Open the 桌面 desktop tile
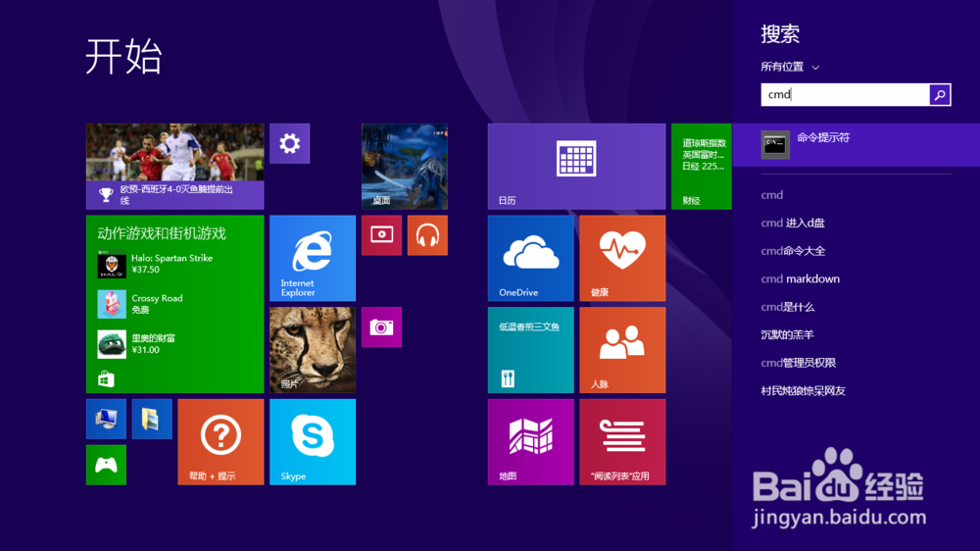 coord(405,167)
